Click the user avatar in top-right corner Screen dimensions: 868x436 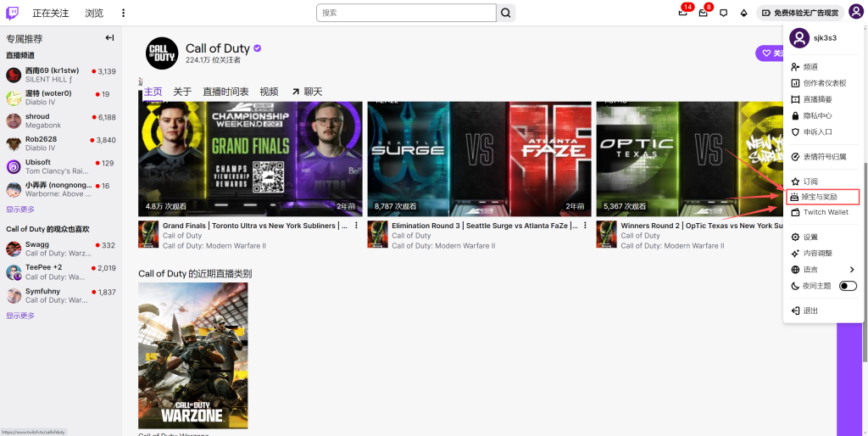[855, 12]
